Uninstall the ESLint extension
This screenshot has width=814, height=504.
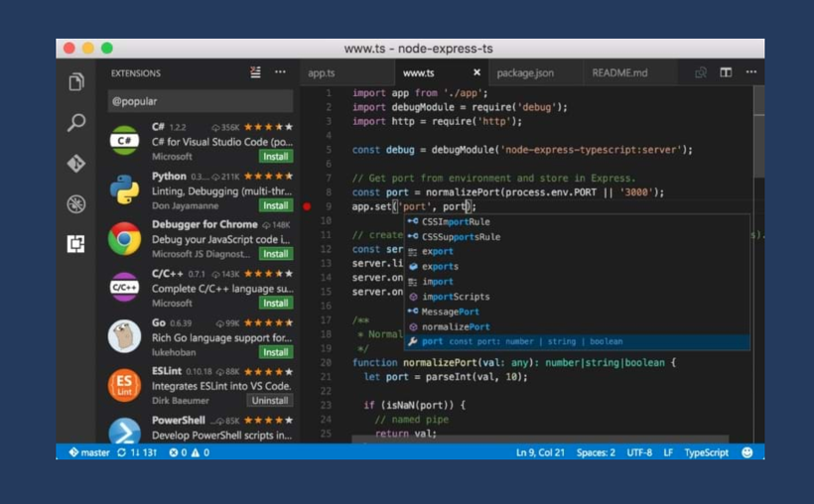pyautogui.click(x=270, y=401)
